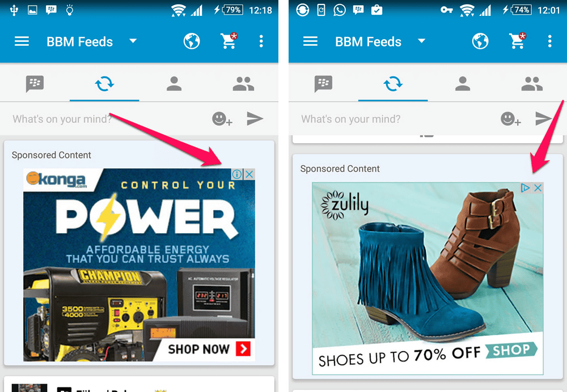567x392 pixels.
Task: Close the Zulily shoes ad
Action: coord(538,188)
